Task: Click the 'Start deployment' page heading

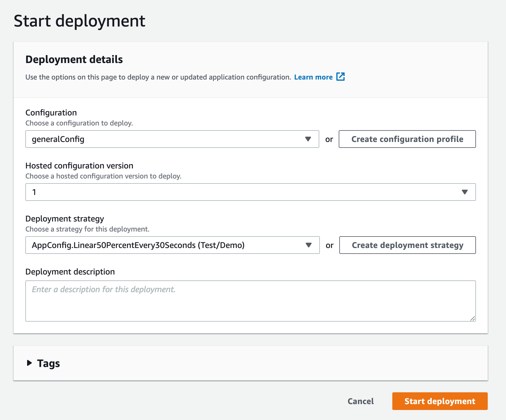Action: (x=80, y=21)
